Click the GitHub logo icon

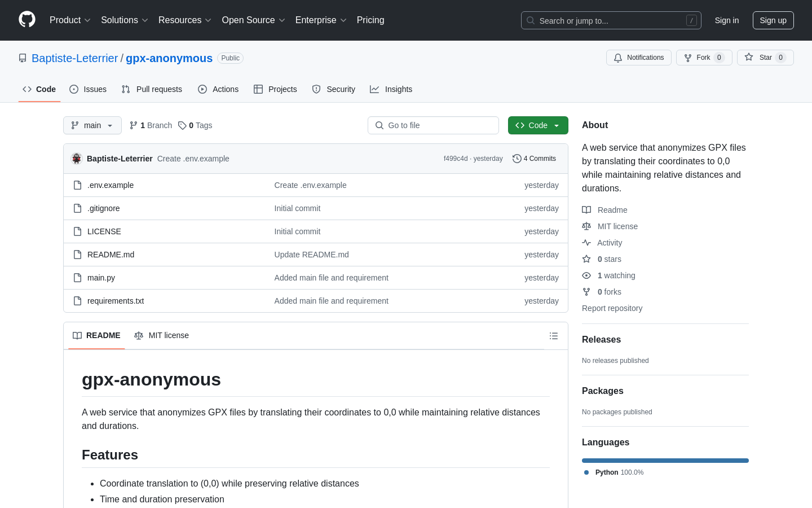pos(27,20)
